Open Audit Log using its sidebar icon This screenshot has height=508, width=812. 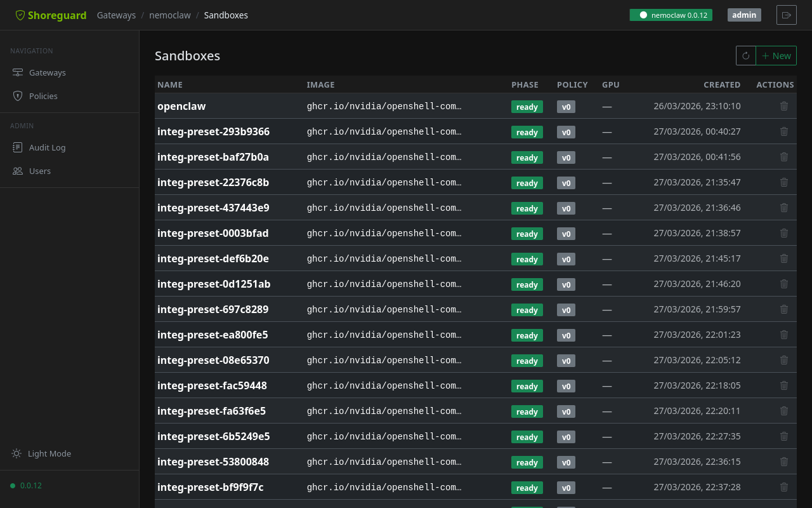coord(17,147)
